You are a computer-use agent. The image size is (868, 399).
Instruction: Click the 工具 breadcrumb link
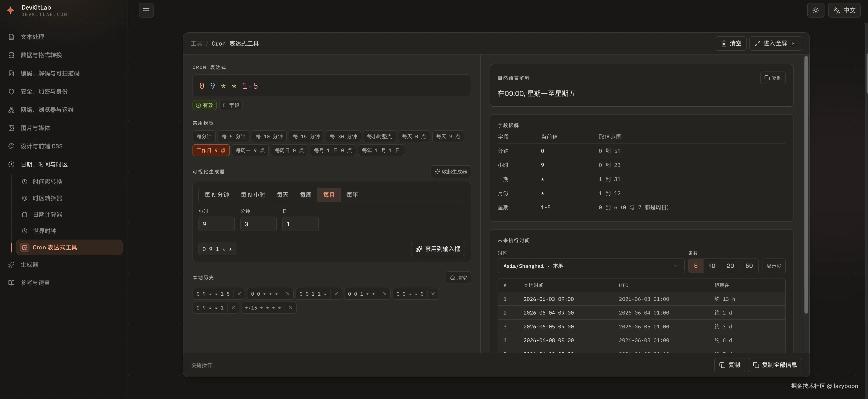(196, 43)
